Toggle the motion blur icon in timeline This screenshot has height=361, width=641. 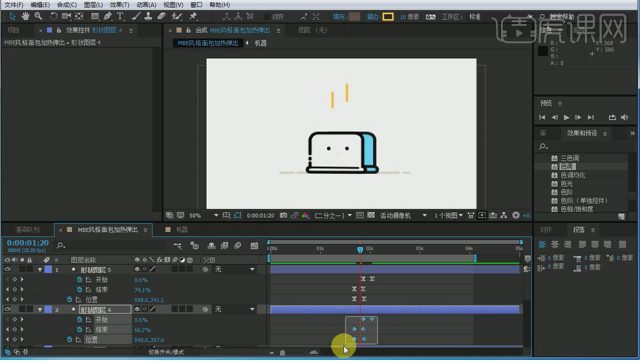pyautogui.click(x=238, y=246)
